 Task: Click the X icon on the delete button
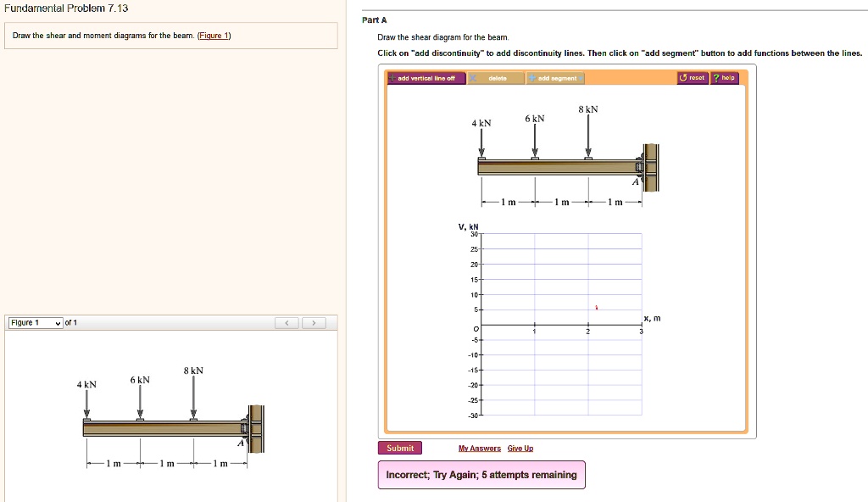473,76
